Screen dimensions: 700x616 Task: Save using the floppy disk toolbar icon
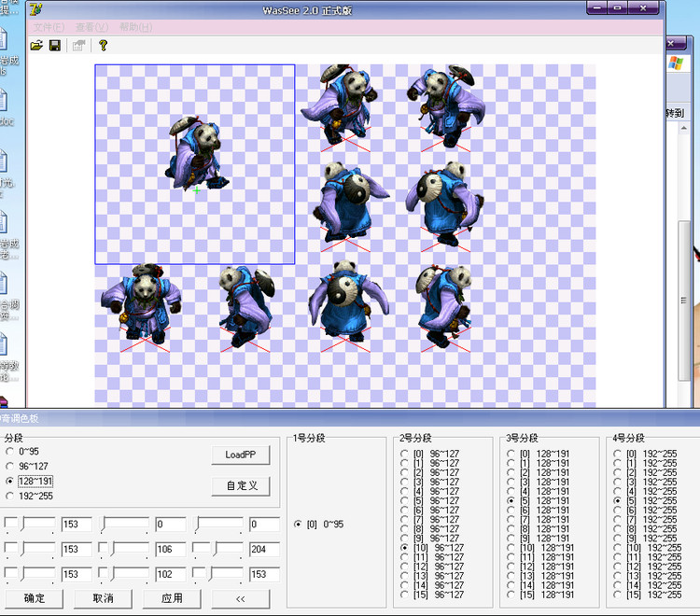pos(55,45)
